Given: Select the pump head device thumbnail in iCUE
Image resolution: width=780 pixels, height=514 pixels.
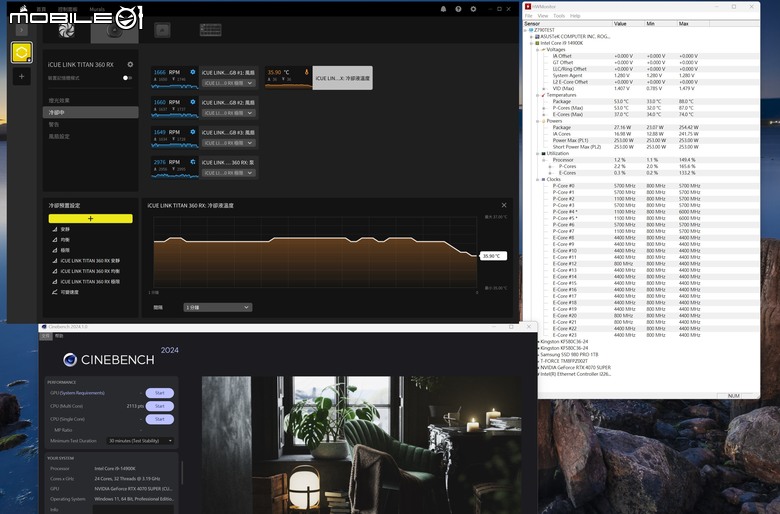Looking at the screenshot, I should [114, 31].
